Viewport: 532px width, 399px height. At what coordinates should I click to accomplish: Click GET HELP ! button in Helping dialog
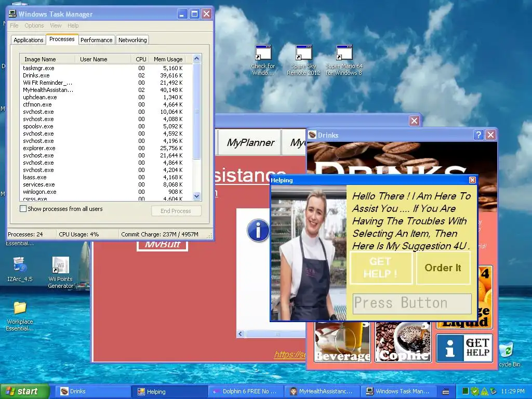pos(381,268)
